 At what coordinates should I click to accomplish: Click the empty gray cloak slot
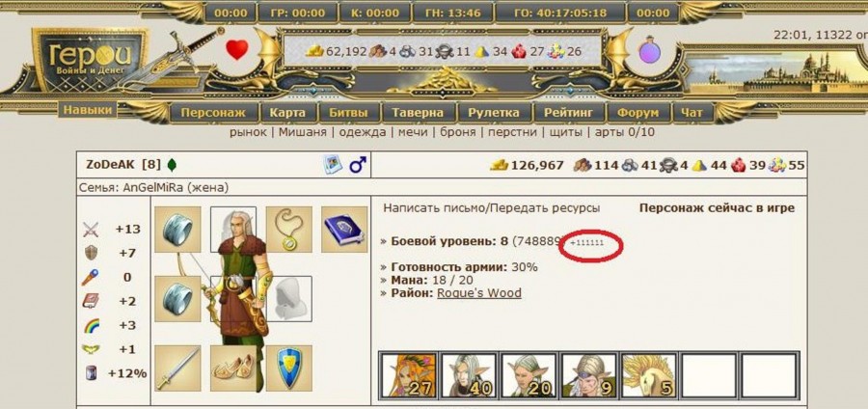coord(289,299)
